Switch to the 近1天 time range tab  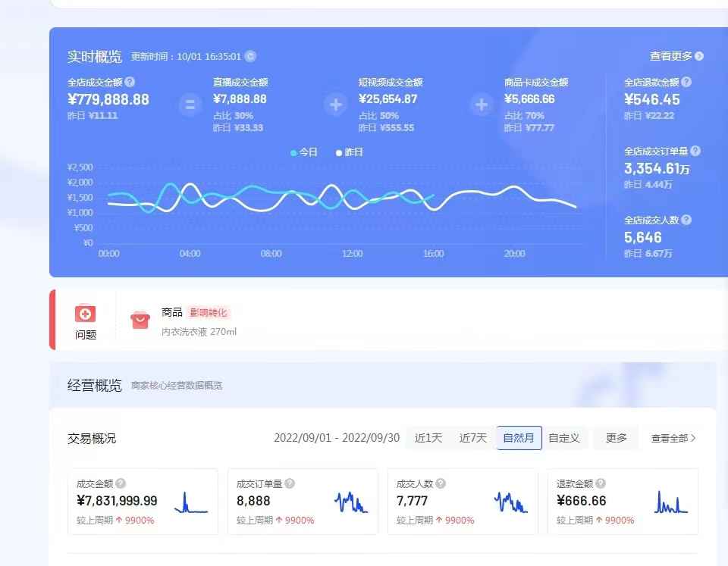[x=428, y=437]
